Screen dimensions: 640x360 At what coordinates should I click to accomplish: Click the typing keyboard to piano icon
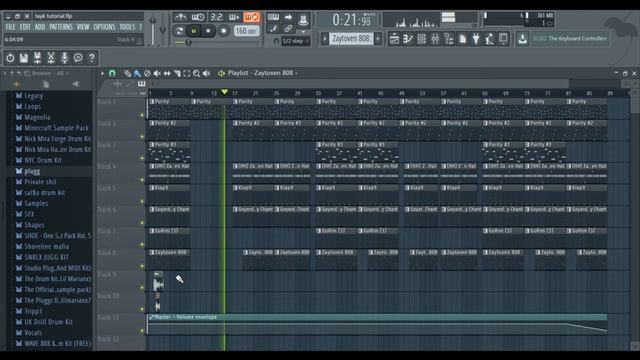tap(273, 17)
